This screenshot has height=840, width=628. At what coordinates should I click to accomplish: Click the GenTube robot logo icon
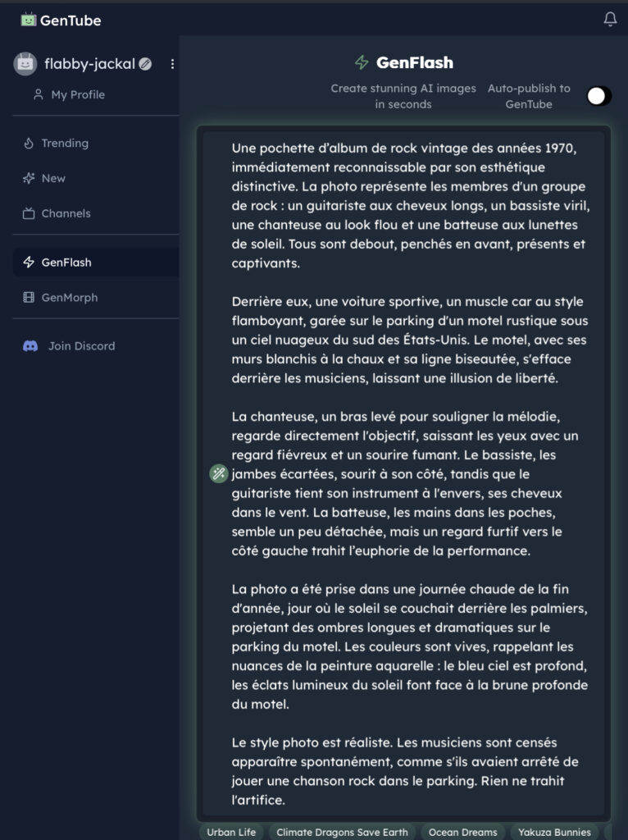pos(29,20)
